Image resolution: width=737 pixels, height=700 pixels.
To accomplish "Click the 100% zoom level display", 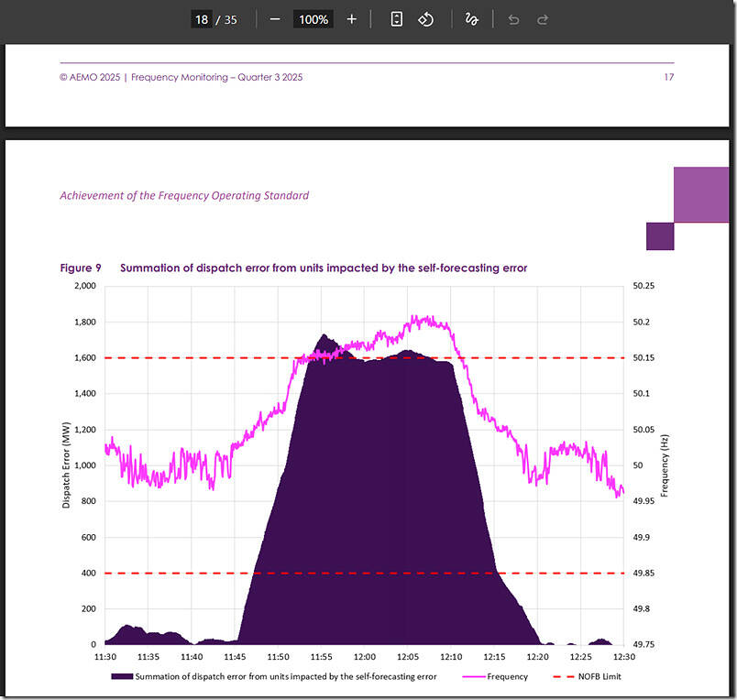I will (313, 18).
